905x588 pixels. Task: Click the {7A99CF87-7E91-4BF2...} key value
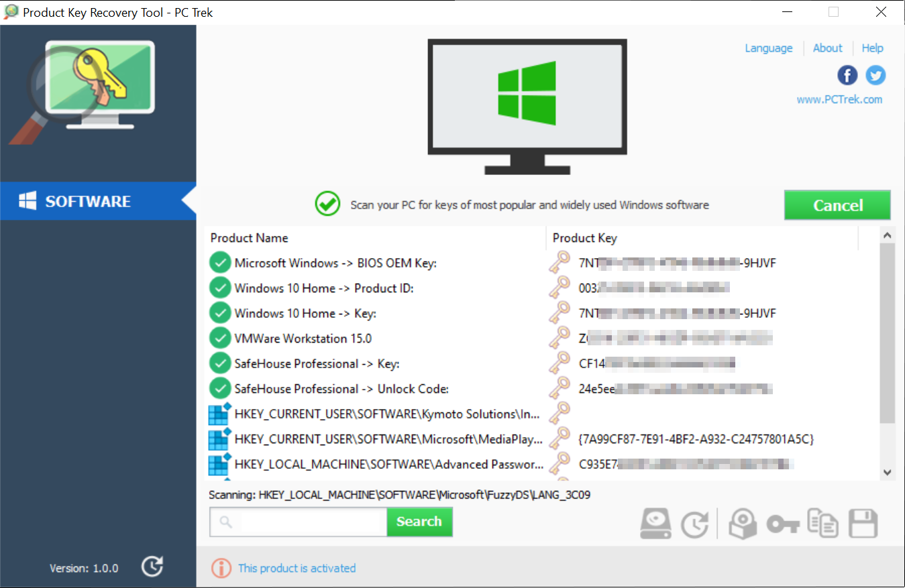point(696,439)
